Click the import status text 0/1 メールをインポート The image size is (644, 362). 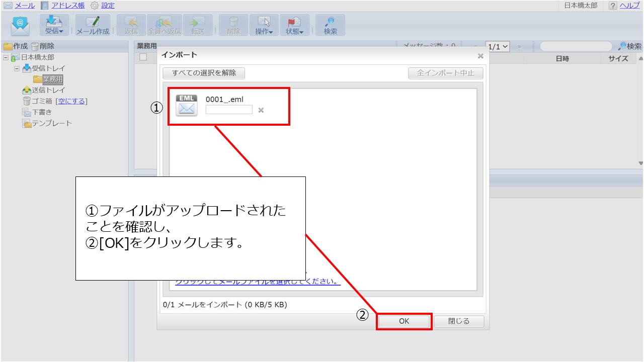point(225,305)
